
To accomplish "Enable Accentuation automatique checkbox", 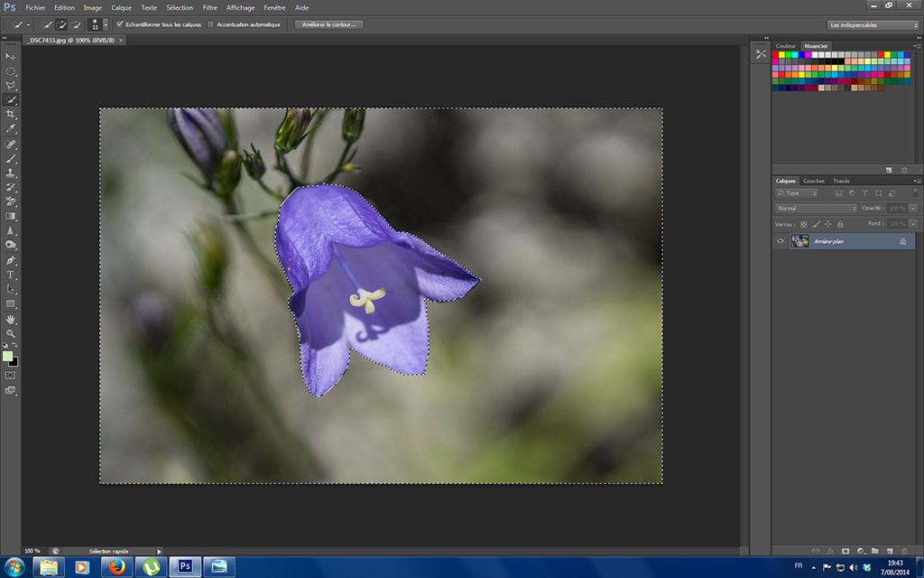I will [210, 24].
